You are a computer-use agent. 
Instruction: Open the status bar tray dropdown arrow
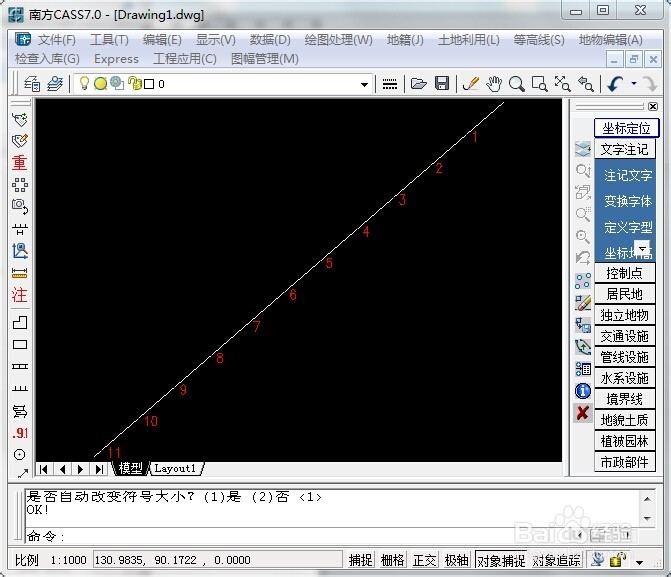[x=639, y=562]
